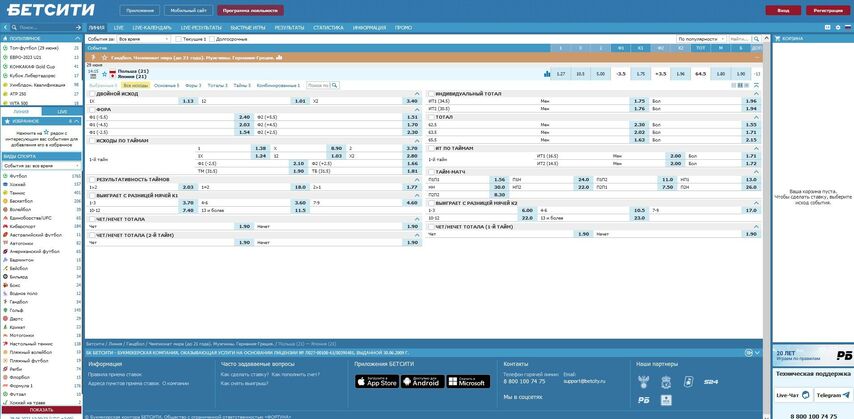The width and height of the screenshot is (854, 419).
Task: Click the search magnifier beside Найти field
Action: pos(757,39)
